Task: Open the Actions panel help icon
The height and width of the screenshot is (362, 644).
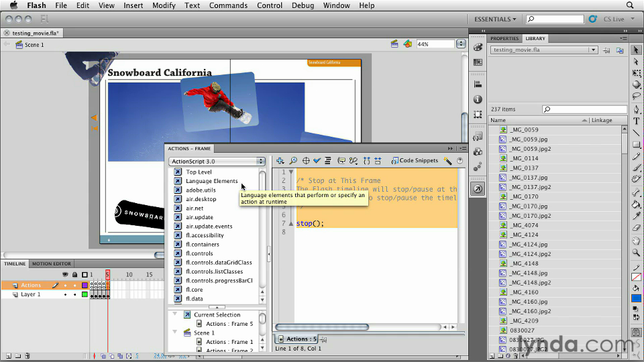Action: 460,161
